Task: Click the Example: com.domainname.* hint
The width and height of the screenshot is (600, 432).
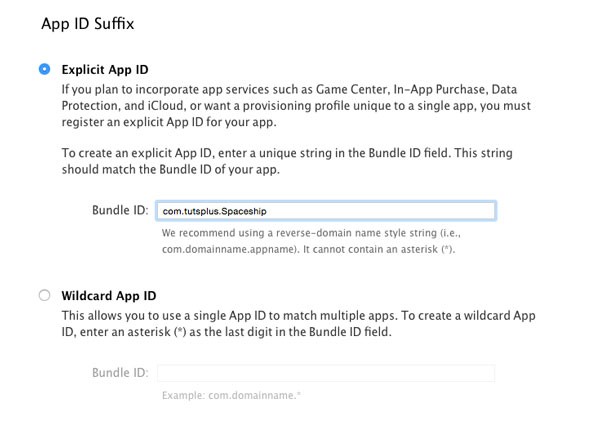Action: coord(231,395)
